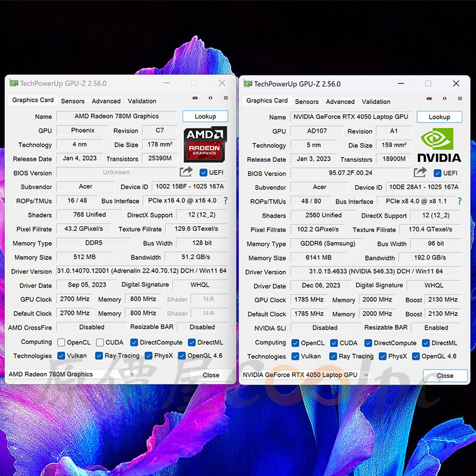Click GPU-Z app icon in NVIDIA window title bar

click(x=248, y=83)
